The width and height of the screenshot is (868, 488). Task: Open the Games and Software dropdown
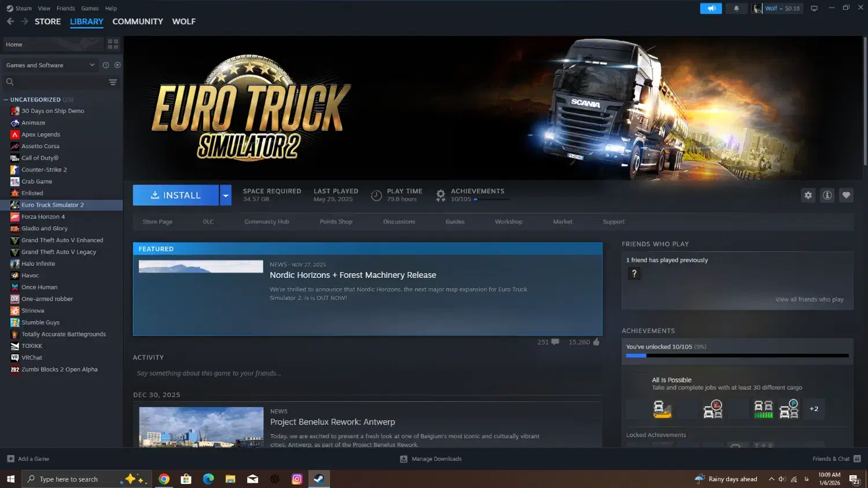[x=50, y=65]
